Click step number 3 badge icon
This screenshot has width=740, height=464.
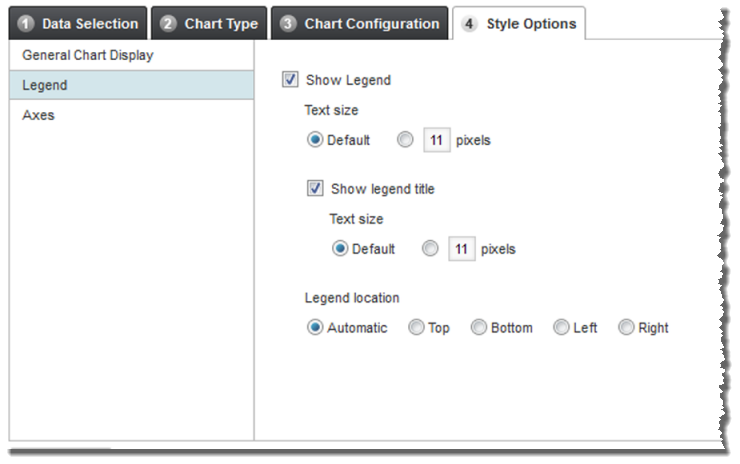(288, 24)
